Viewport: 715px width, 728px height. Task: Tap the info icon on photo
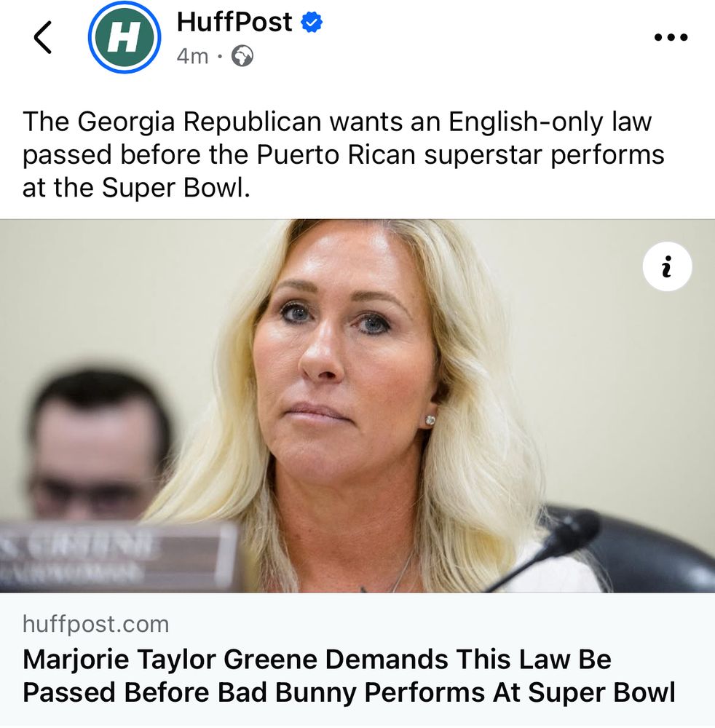[667, 266]
